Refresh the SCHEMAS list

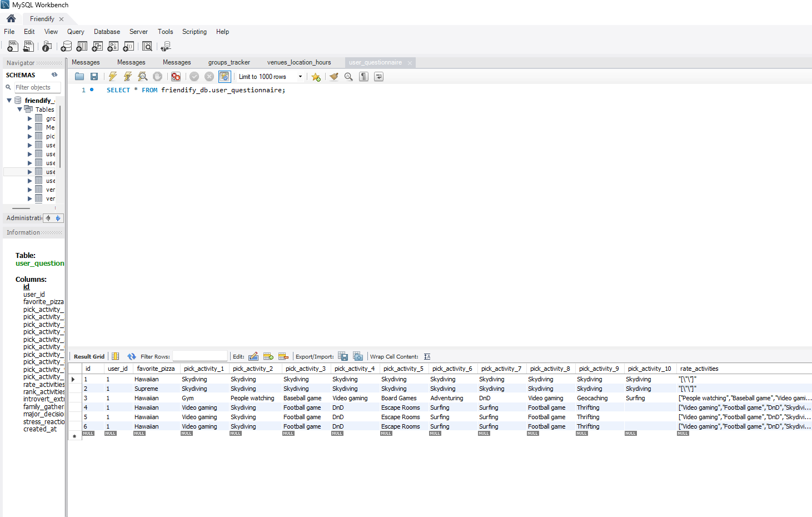(54, 74)
